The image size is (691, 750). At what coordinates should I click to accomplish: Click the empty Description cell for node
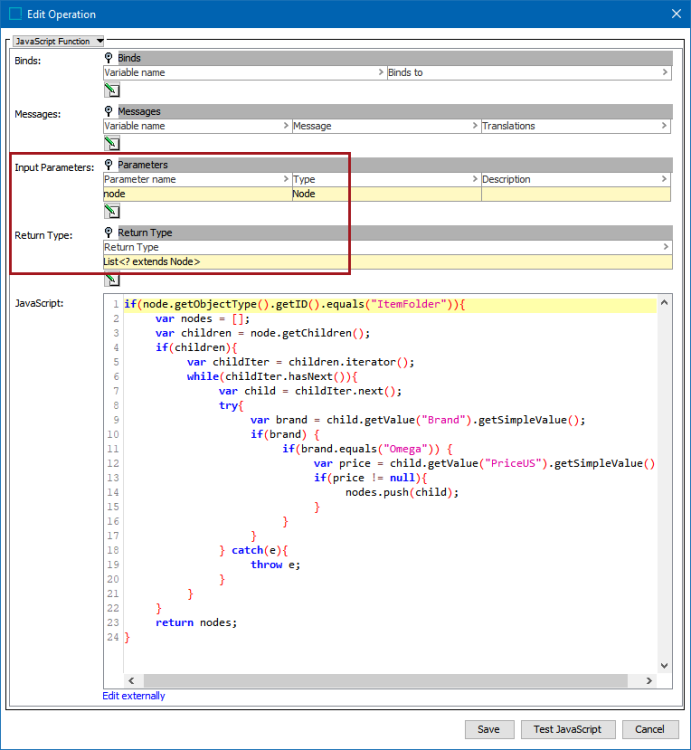576,194
